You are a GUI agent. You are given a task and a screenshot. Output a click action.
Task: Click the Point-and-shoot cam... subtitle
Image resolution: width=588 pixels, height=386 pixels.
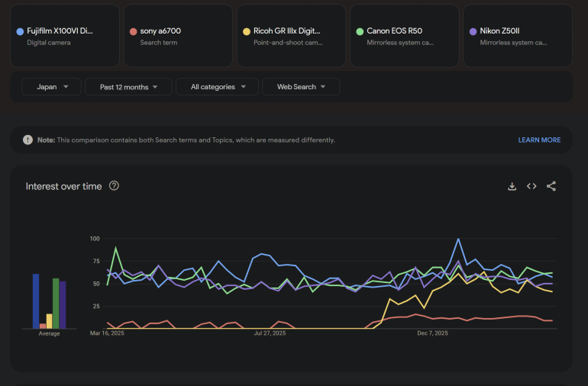pyautogui.click(x=288, y=43)
